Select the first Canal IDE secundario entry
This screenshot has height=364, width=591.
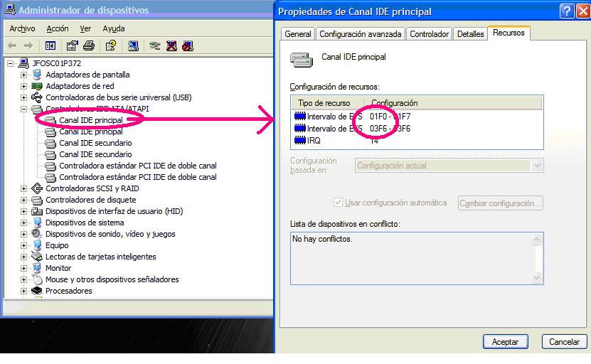95,143
